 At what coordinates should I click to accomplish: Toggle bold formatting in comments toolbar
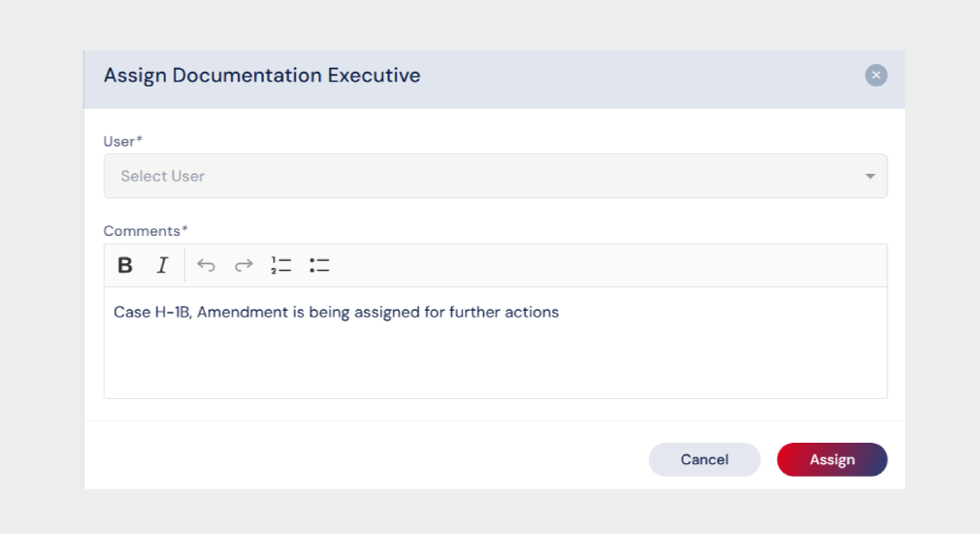(x=125, y=265)
